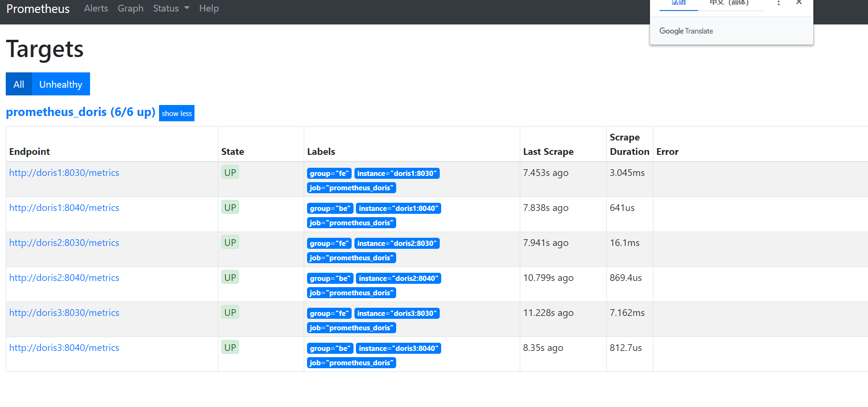
Task: Click group="fe" label in the doris3:8030 row
Action: pos(329,314)
